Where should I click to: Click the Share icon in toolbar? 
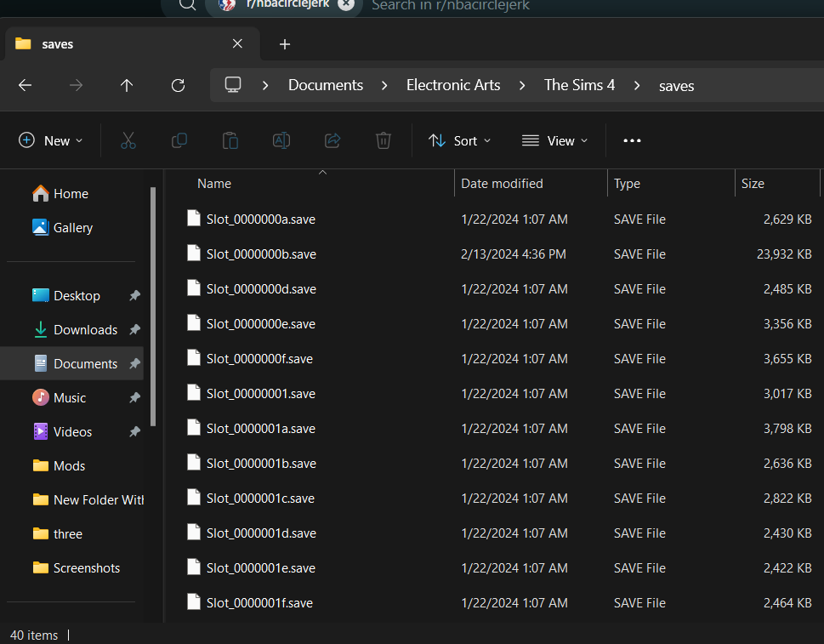point(332,140)
